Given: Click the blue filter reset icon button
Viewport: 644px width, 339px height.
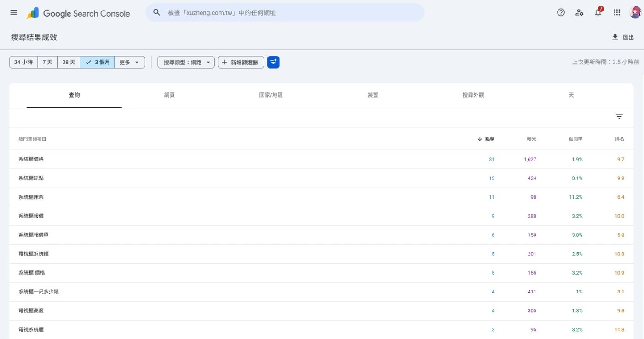Looking at the screenshot, I should click(273, 62).
